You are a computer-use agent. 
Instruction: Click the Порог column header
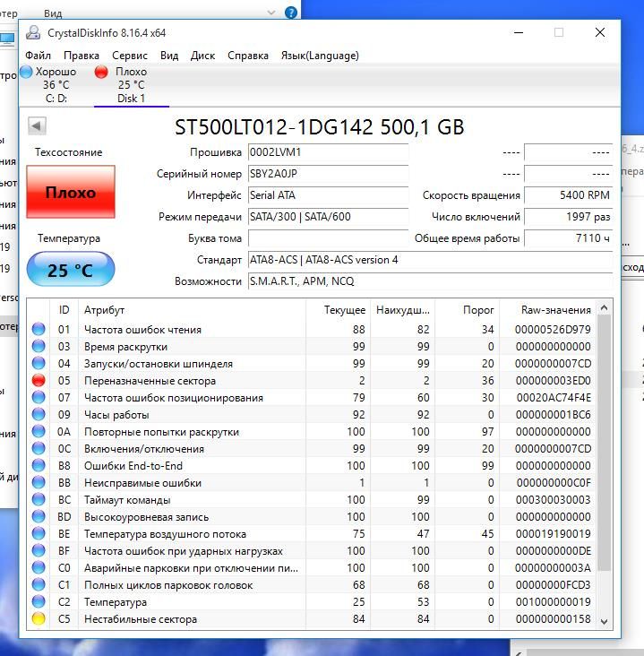[468, 310]
